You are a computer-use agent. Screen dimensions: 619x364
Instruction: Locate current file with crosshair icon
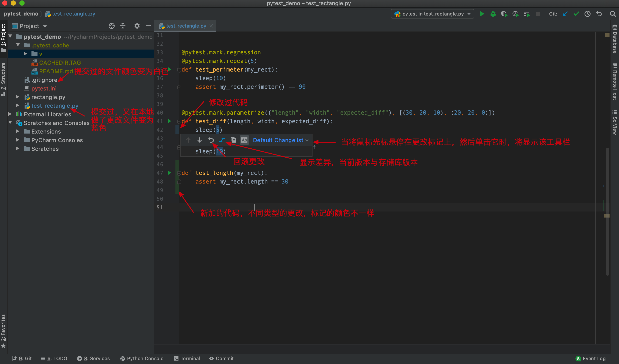[x=111, y=26]
